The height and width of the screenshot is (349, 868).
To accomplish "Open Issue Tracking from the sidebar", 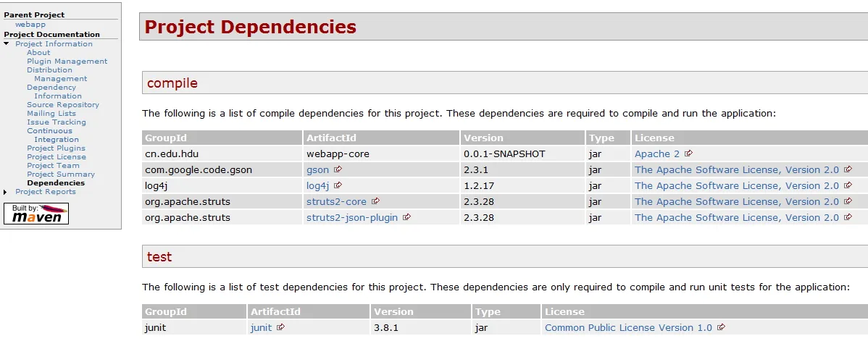I will tap(57, 122).
